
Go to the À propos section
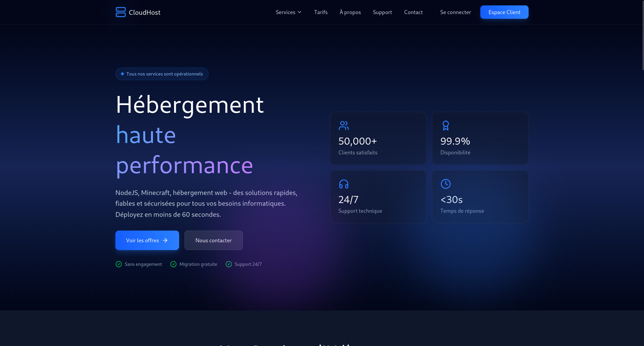pos(350,12)
